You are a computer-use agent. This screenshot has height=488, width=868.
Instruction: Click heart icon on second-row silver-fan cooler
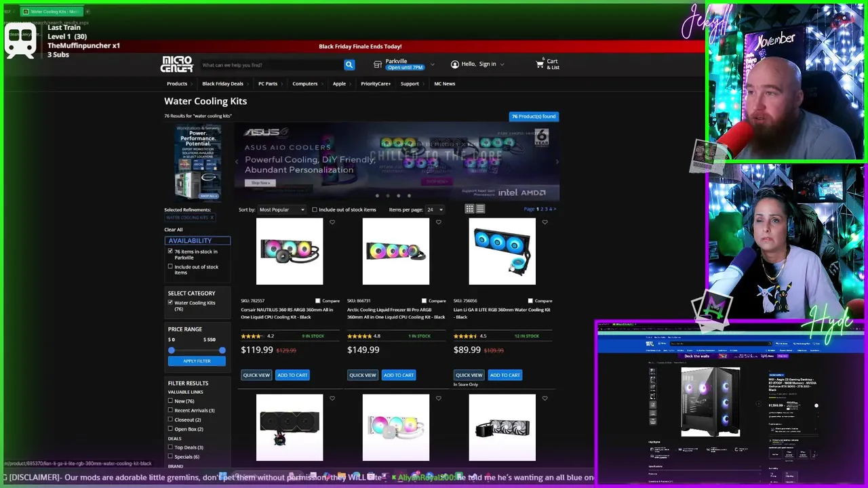click(545, 399)
